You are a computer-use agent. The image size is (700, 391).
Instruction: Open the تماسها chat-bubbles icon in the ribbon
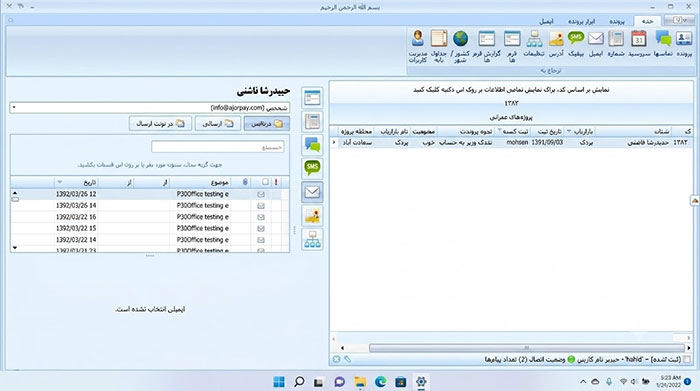(663, 39)
